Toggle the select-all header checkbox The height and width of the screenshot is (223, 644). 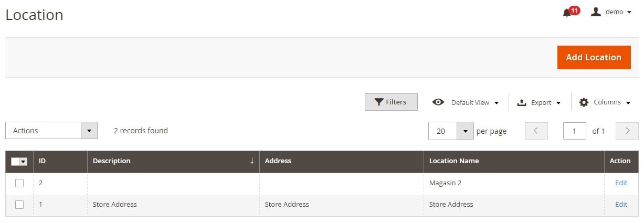15,162
